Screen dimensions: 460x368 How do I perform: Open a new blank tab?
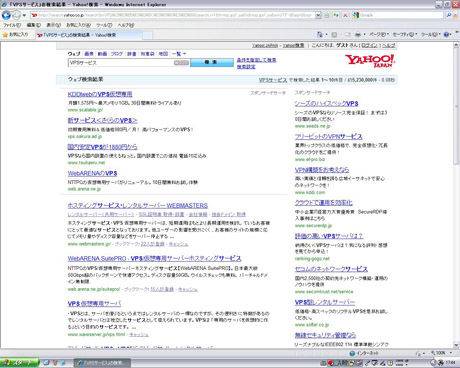pyautogui.click(x=148, y=35)
